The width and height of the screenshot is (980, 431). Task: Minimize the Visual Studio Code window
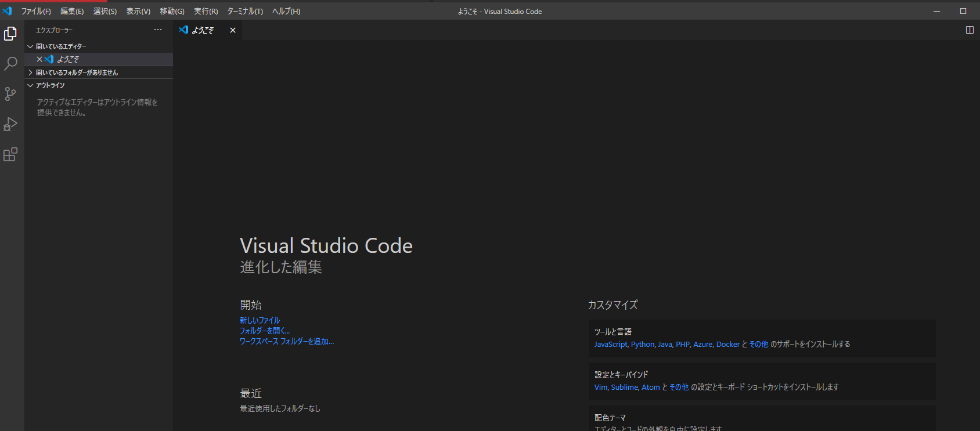tap(936, 11)
